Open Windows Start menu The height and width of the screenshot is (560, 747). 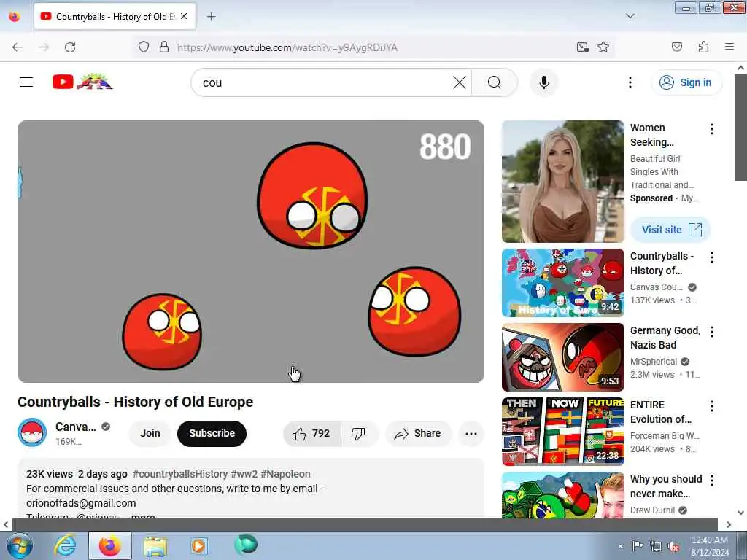(19, 545)
